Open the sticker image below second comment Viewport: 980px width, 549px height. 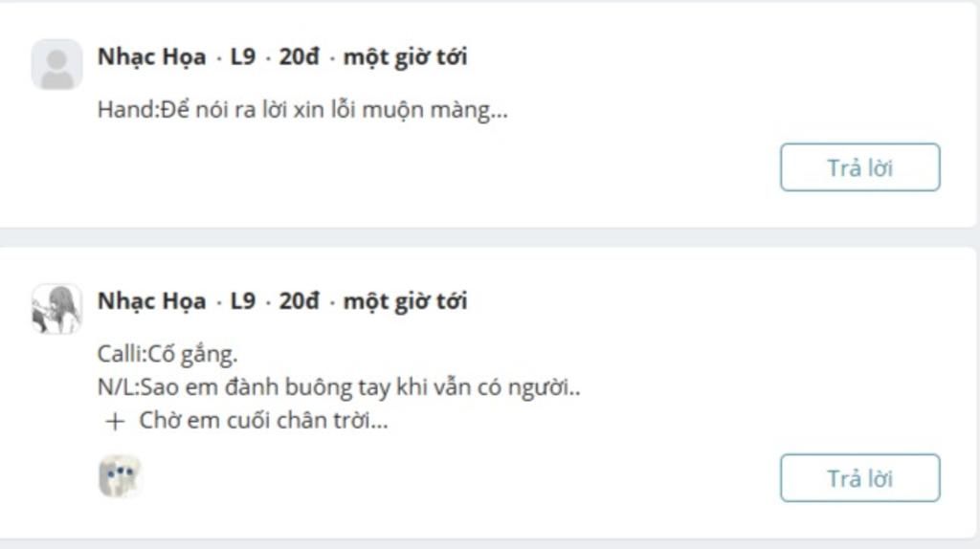(x=120, y=476)
